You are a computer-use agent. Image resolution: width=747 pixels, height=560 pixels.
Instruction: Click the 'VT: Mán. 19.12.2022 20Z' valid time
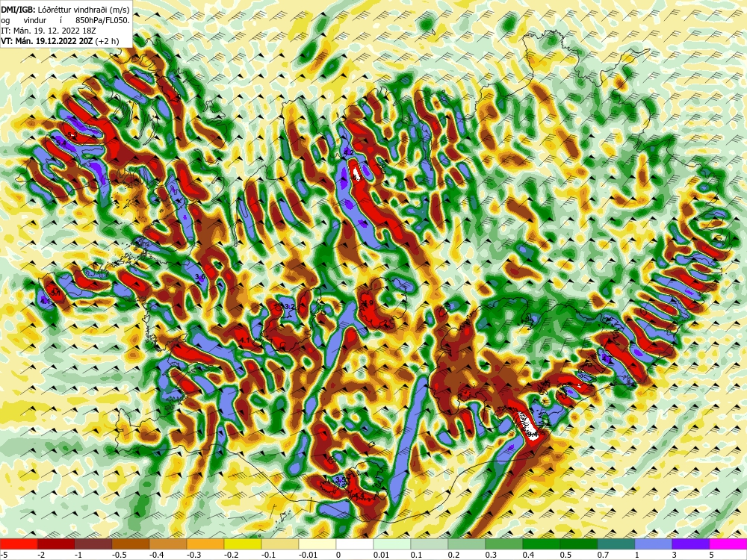click(46, 41)
